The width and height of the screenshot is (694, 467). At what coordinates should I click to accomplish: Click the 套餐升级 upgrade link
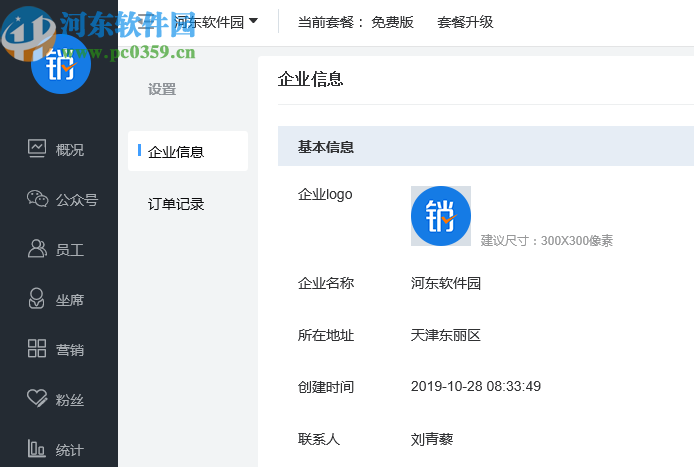click(465, 22)
